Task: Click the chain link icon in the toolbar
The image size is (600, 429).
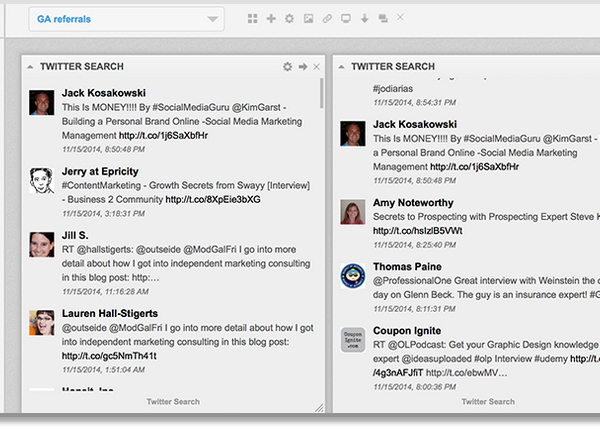Action: click(x=327, y=19)
